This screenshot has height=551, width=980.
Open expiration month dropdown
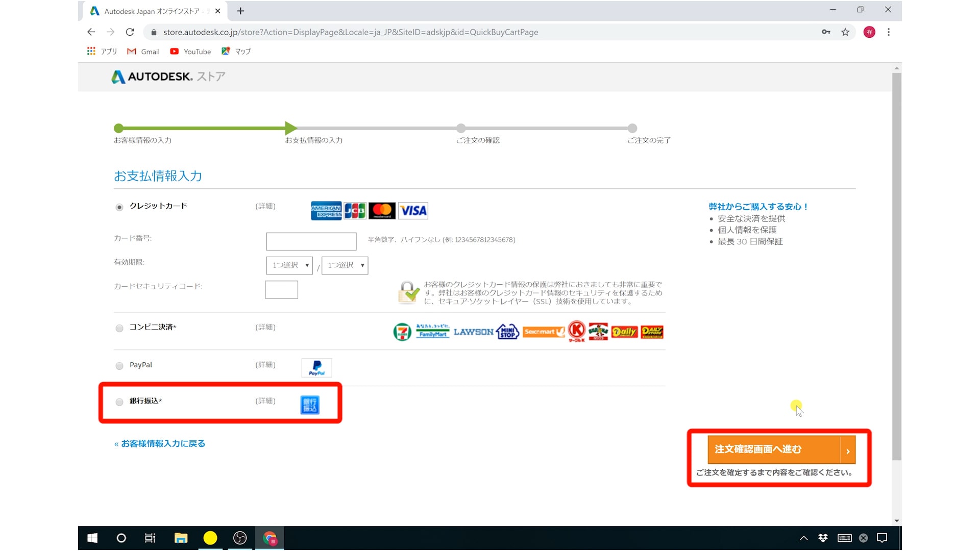(x=289, y=265)
